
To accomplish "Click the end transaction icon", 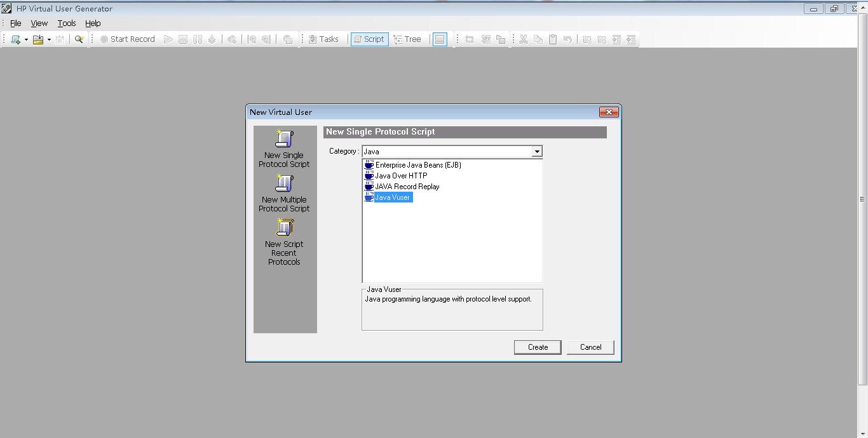I will [x=266, y=39].
